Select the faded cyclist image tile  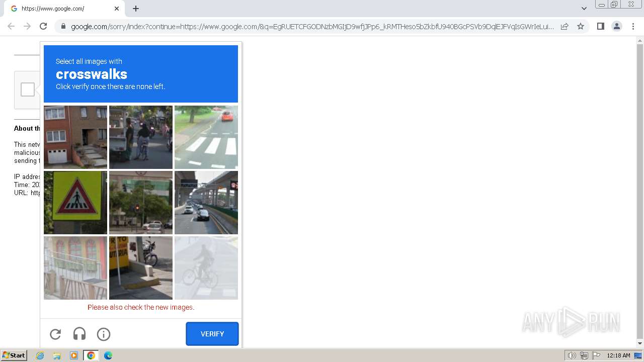click(206, 268)
